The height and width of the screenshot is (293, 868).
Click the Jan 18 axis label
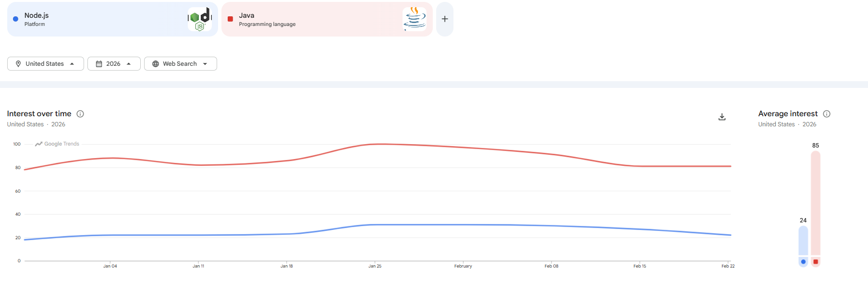pos(287,266)
